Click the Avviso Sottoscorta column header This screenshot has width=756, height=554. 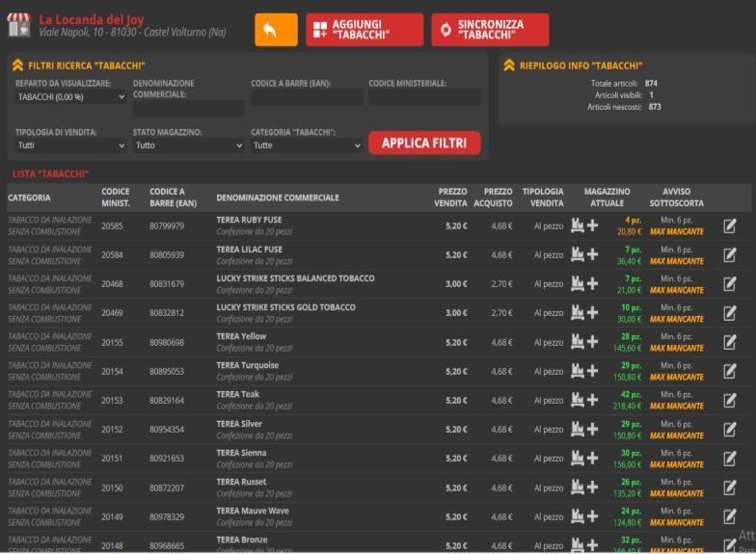(677, 198)
